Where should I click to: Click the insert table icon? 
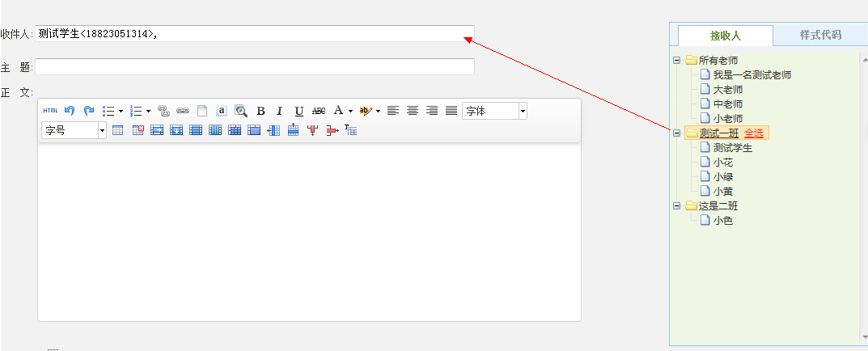click(118, 130)
